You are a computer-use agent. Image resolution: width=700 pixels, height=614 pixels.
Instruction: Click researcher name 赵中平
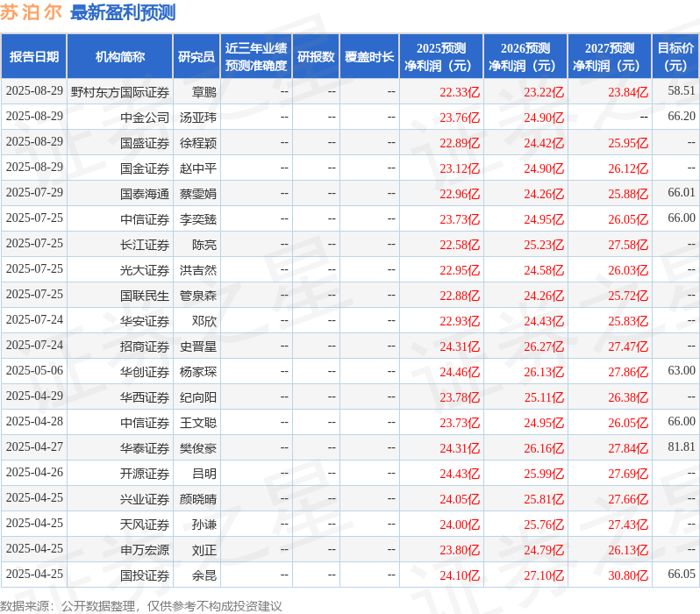tap(197, 168)
